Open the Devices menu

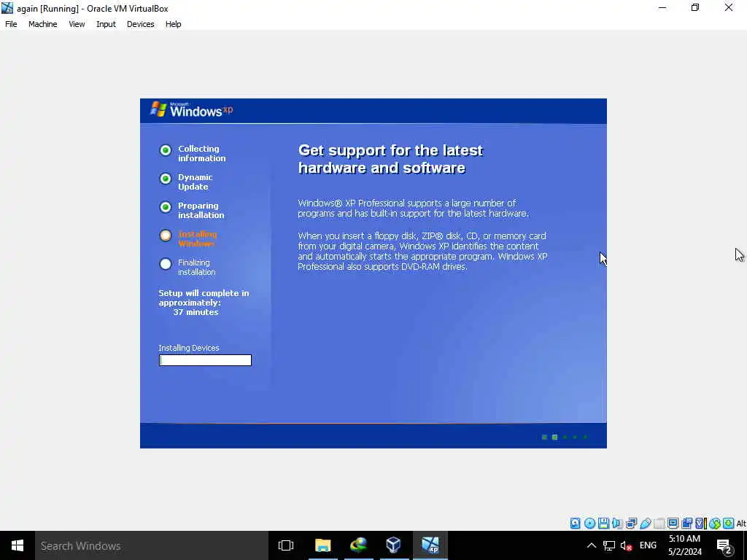pos(141,24)
